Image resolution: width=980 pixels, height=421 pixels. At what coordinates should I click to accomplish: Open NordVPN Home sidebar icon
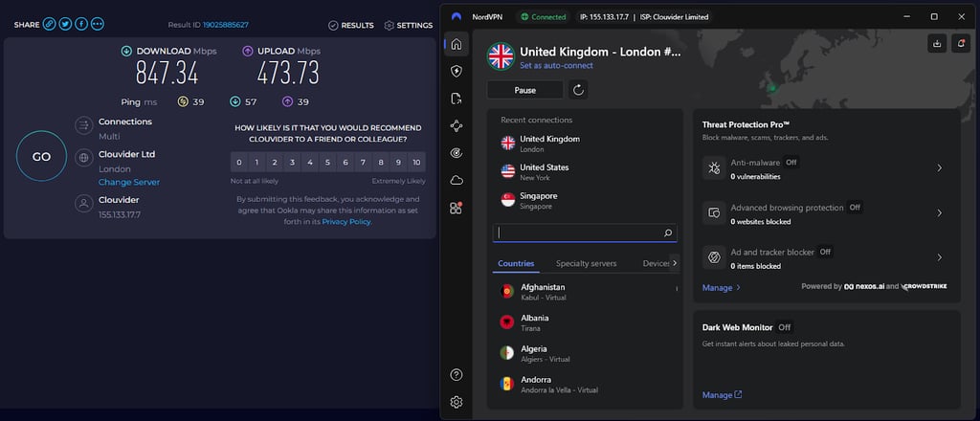pos(457,44)
